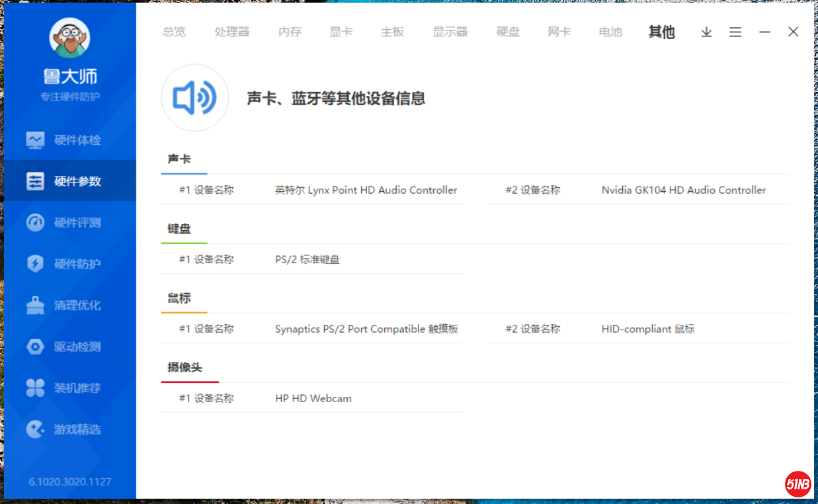Switch to 处理器 tab
This screenshot has width=818, height=504.
232,32
